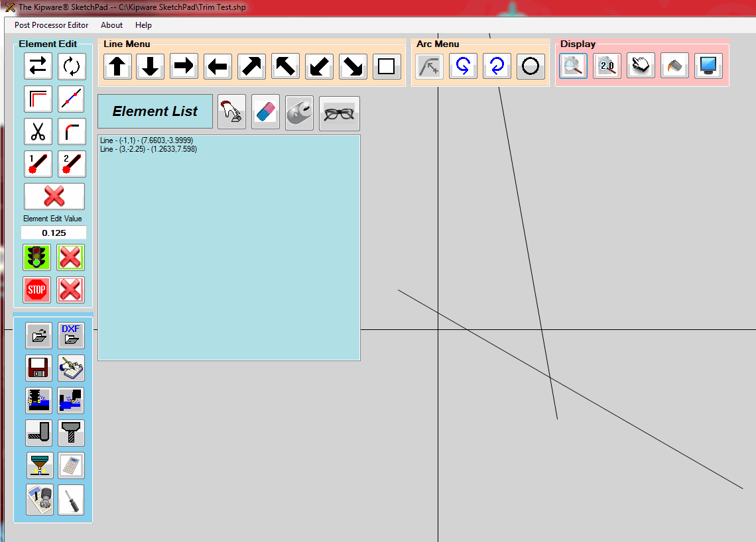Click the blueprint with motor icon
Screen dimensions: 756x542
[40, 500]
